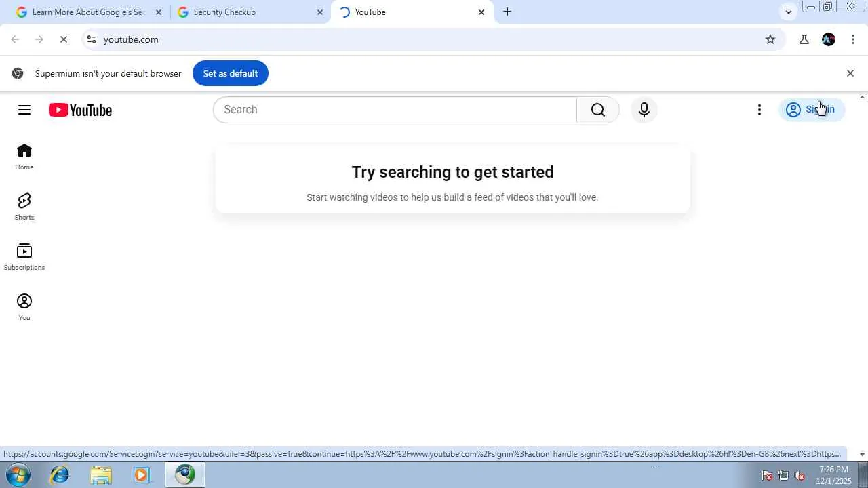Switch to Learn More About Google's tab
The image size is (868, 488).
coord(89,12)
